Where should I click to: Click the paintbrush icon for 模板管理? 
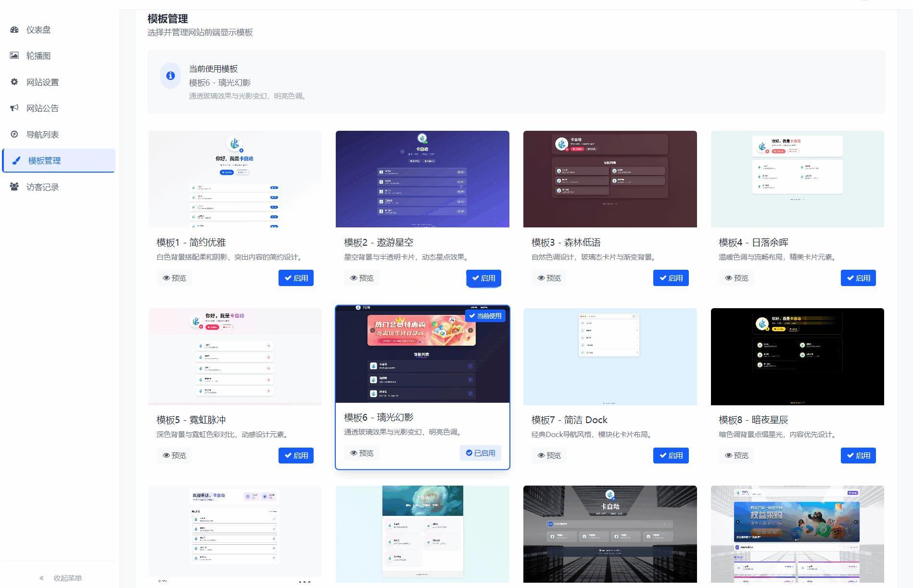click(16, 161)
